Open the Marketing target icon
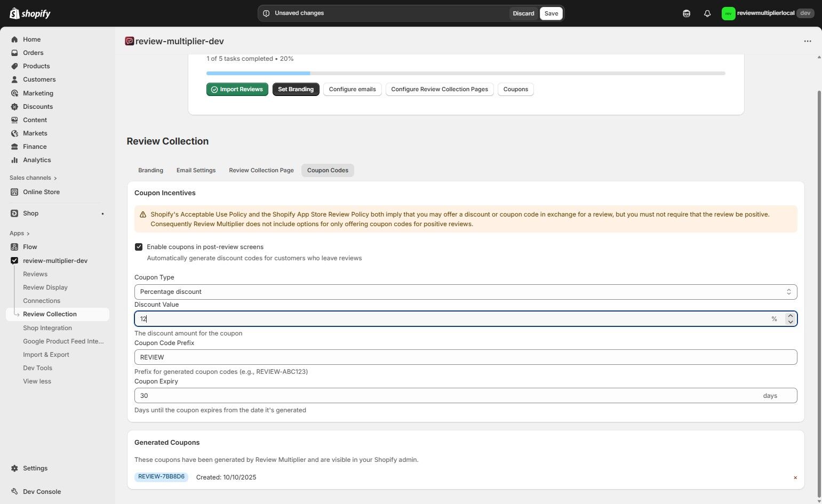The height and width of the screenshot is (504, 822). 14,93
